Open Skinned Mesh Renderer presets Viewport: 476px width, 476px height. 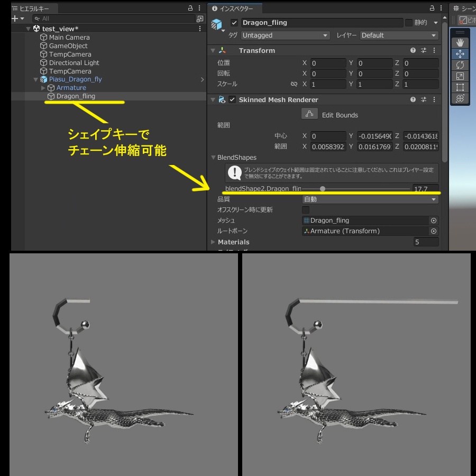pyautogui.click(x=424, y=99)
